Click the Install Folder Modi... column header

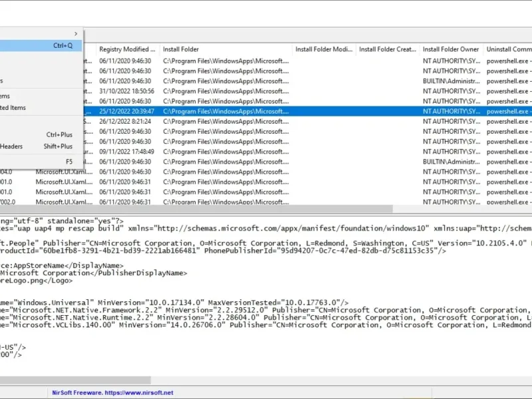pyautogui.click(x=324, y=49)
